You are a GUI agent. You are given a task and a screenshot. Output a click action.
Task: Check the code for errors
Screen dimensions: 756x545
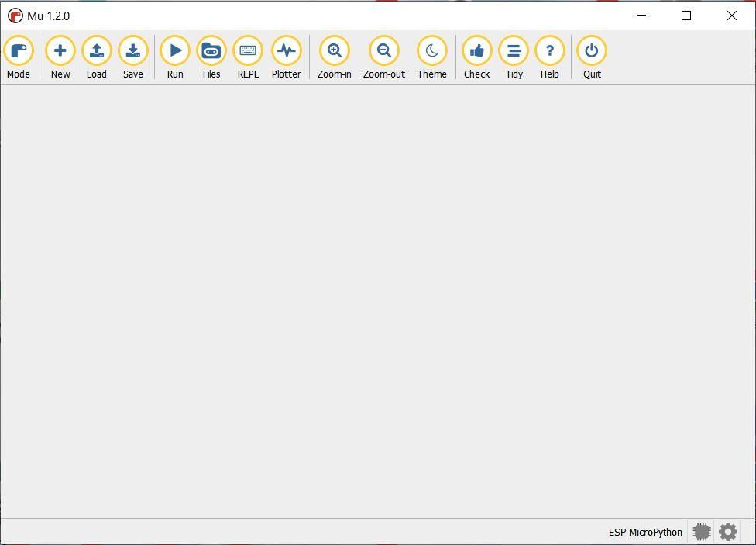pos(477,57)
